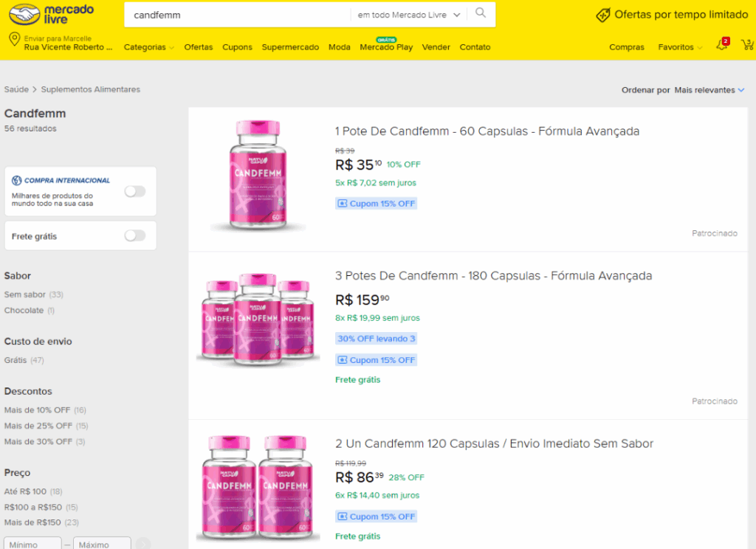Turn on the Frete grátis switch
Screen dimensions: 756x549
click(x=135, y=235)
